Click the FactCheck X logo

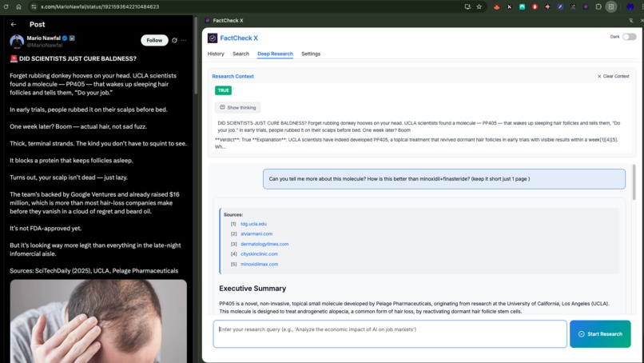tap(213, 38)
